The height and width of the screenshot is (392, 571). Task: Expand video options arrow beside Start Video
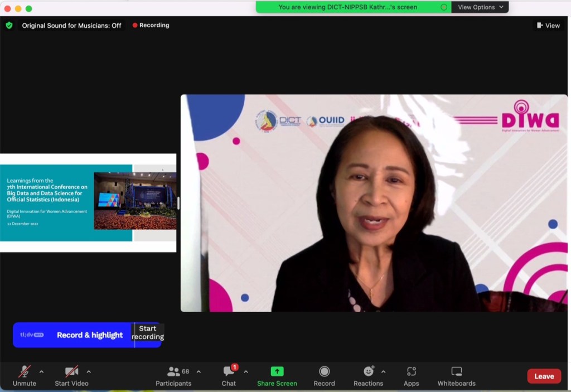[x=89, y=371]
